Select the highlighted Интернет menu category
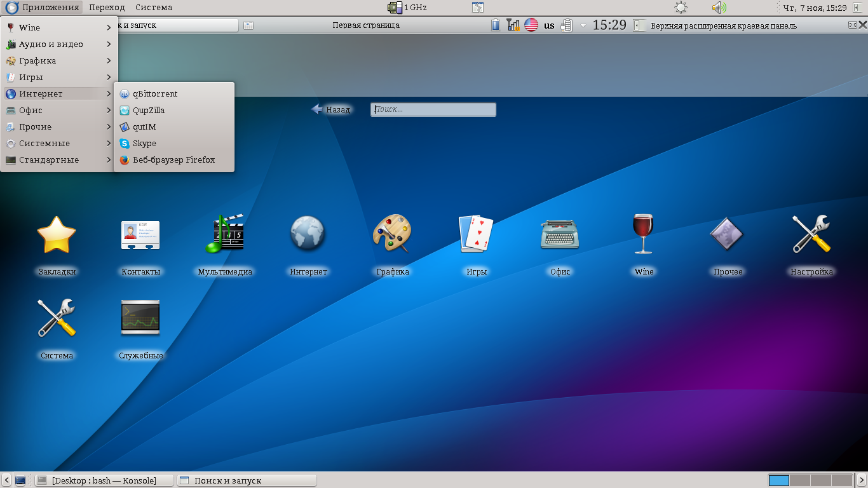868x488 pixels. click(58, 93)
